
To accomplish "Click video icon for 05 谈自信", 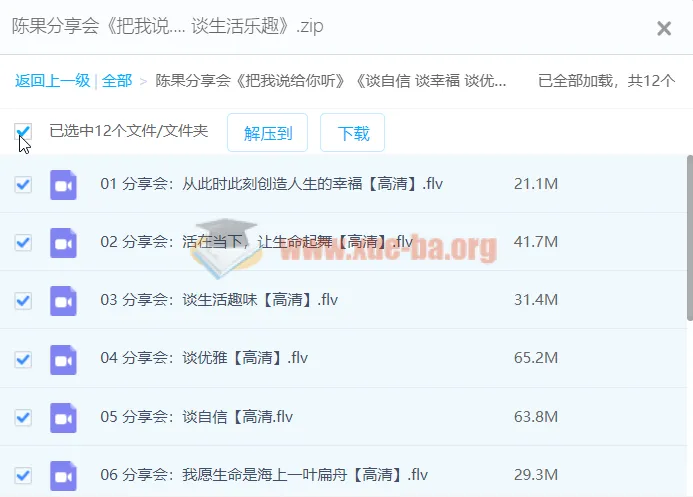I will tap(64, 417).
